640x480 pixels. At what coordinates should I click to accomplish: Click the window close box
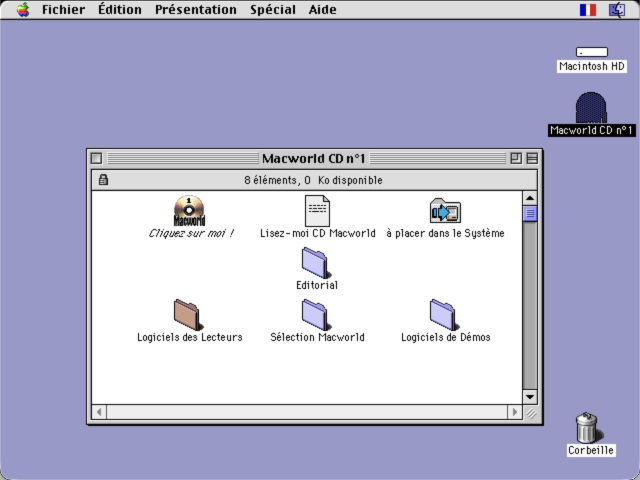[x=96, y=158]
